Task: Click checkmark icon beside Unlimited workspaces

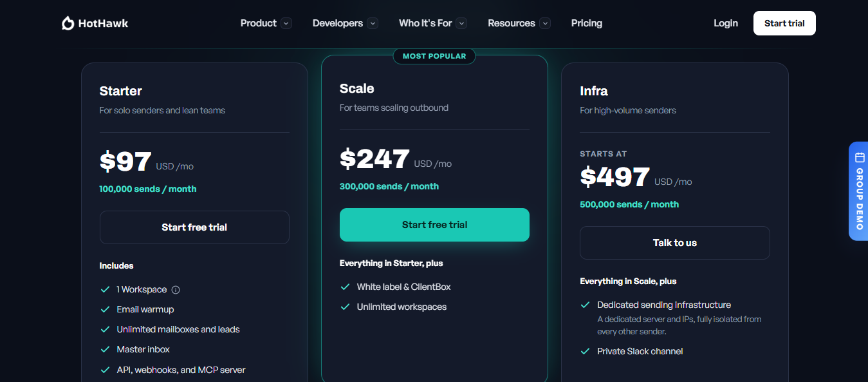Action: (345, 307)
